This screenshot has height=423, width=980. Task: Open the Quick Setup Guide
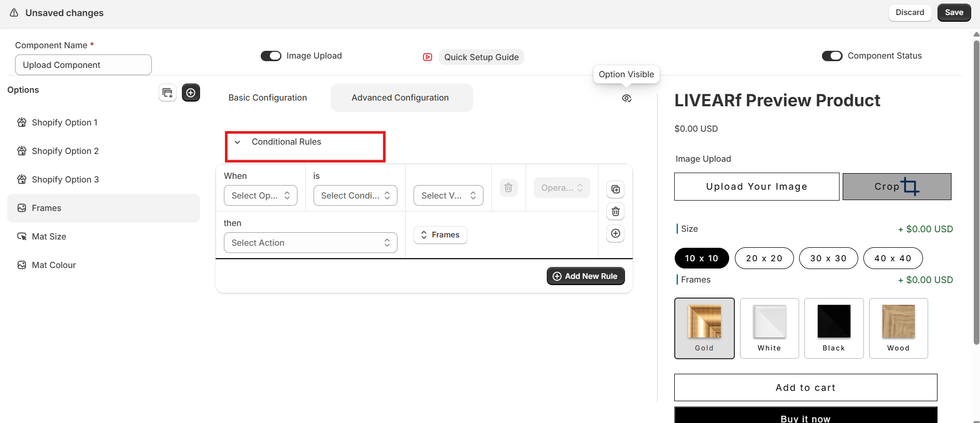(x=481, y=57)
